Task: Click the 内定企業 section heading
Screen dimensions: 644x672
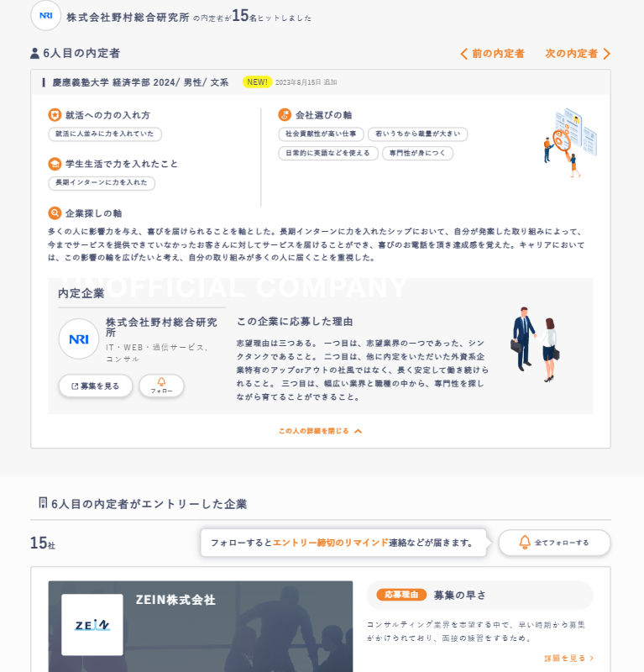Action: [81, 293]
